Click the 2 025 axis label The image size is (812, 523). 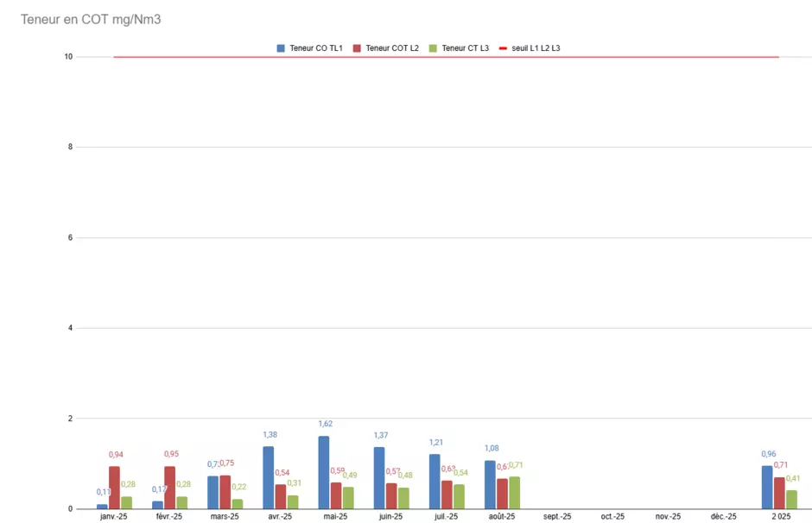(x=781, y=516)
